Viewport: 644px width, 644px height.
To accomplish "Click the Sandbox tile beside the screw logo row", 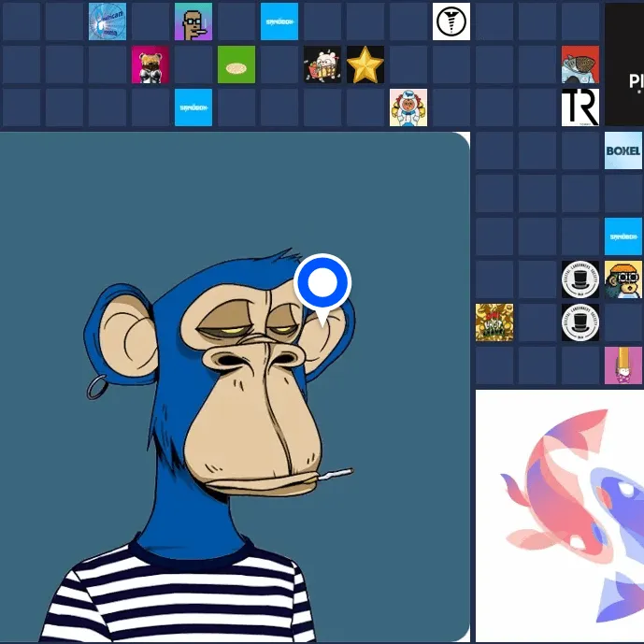I will (279, 21).
